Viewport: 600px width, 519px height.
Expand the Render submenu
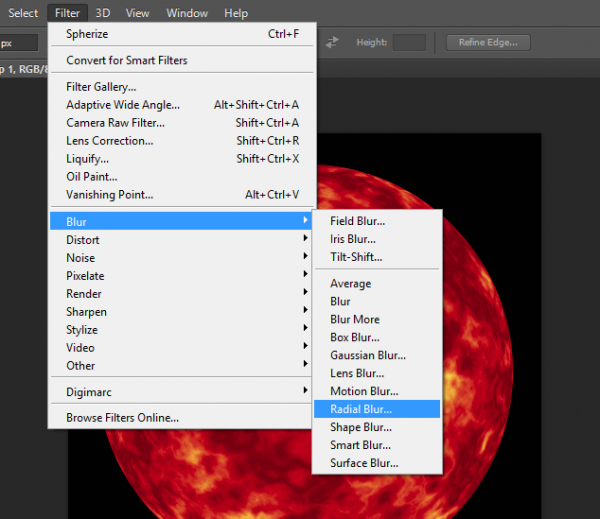(x=181, y=294)
